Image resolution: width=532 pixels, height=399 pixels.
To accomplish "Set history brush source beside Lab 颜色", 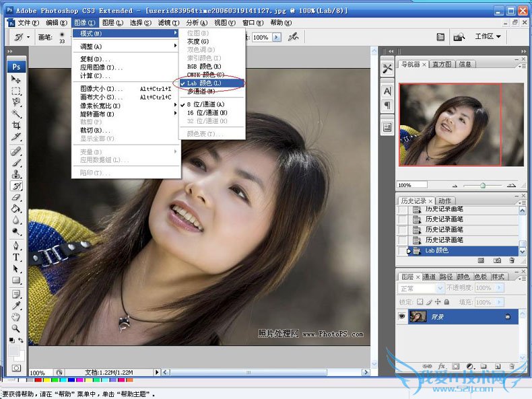I will point(403,250).
